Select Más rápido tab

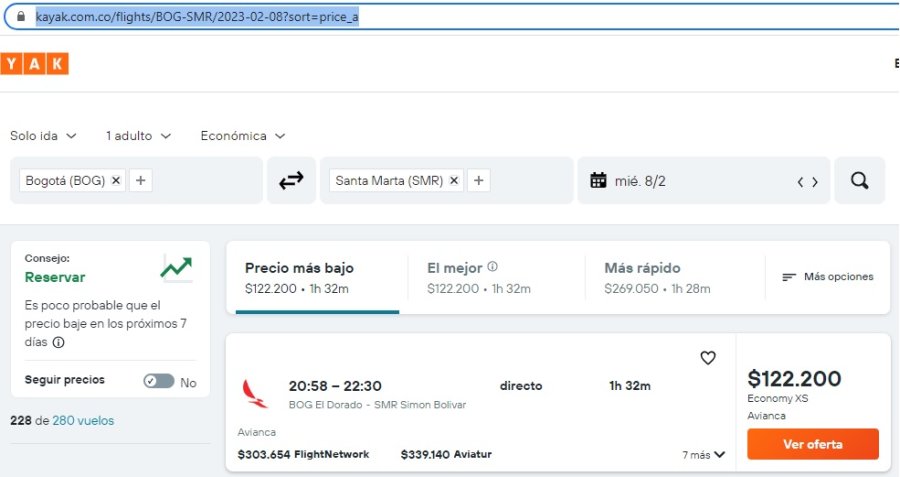(675, 278)
